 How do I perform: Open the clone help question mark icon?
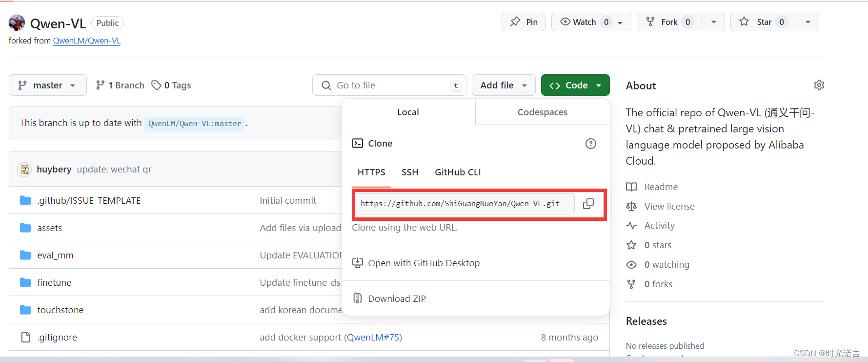click(591, 144)
